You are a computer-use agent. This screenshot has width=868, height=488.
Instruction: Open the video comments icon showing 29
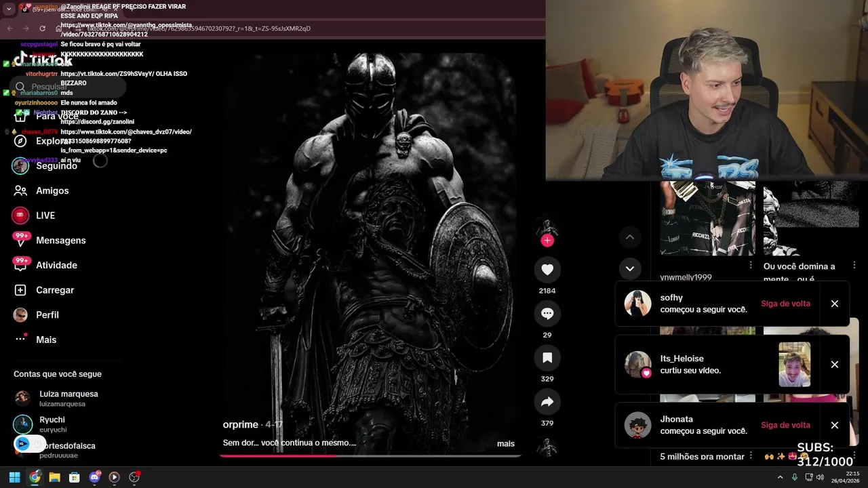[547, 313]
